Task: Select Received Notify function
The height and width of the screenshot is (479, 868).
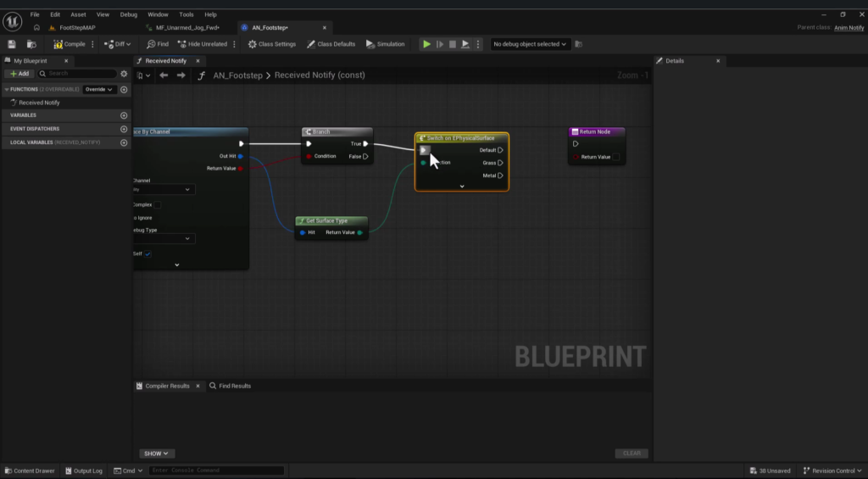Action: 39,103
